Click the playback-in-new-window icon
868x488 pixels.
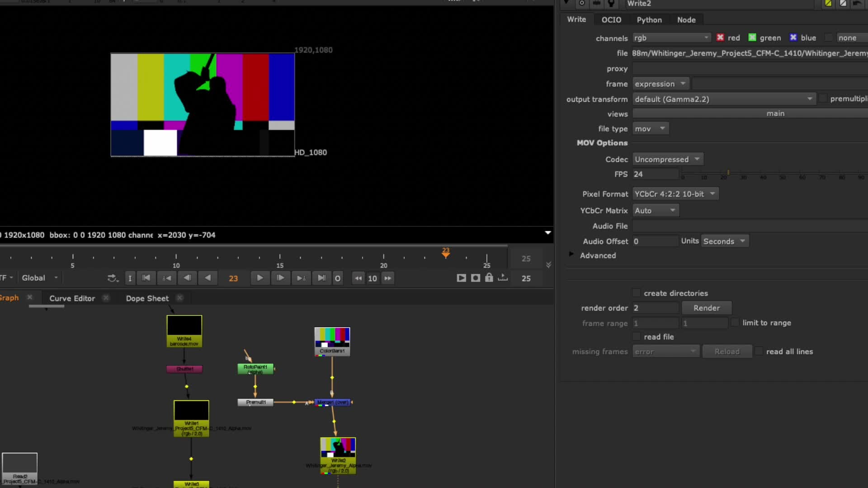[x=503, y=278]
